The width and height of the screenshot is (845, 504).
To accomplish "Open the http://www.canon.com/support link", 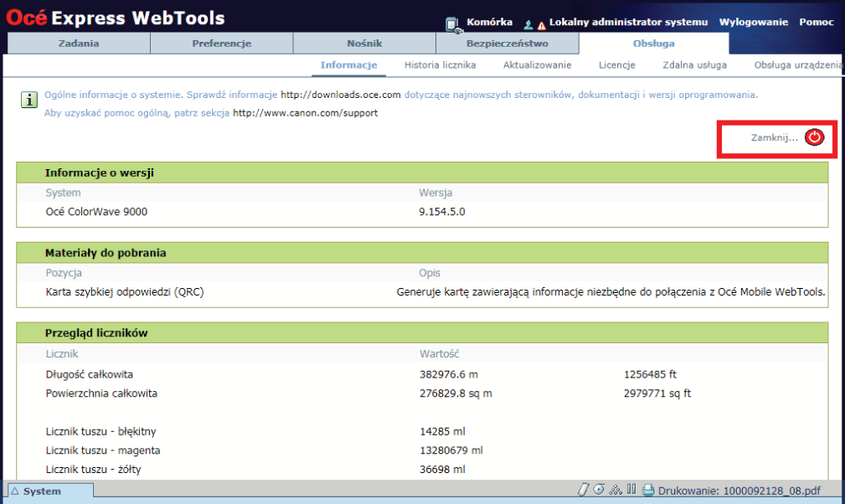I will 305,113.
